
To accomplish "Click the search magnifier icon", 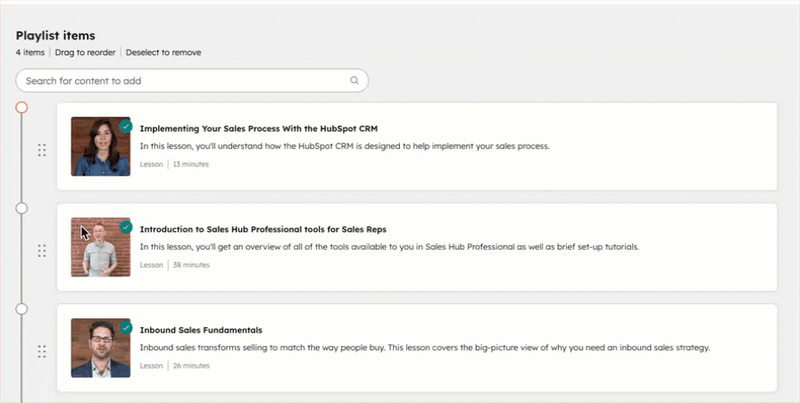I will tap(354, 80).
